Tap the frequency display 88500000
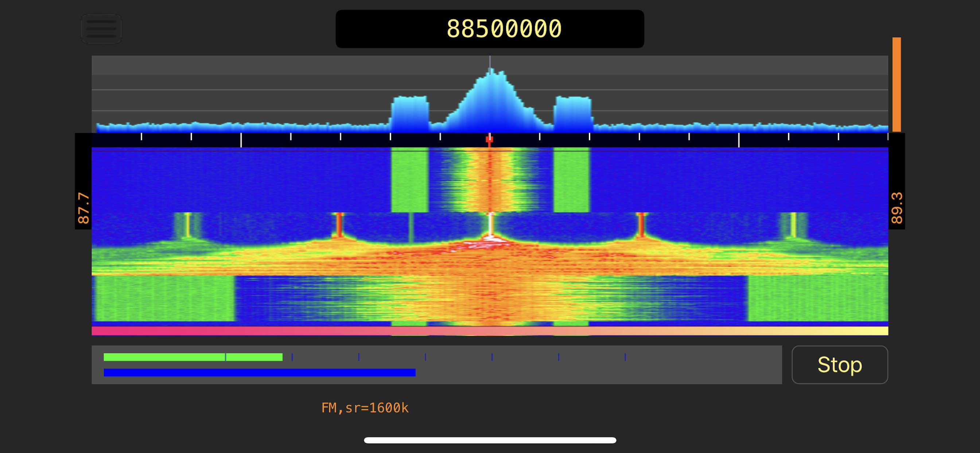Viewport: 980px width, 453px height. coord(490,29)
